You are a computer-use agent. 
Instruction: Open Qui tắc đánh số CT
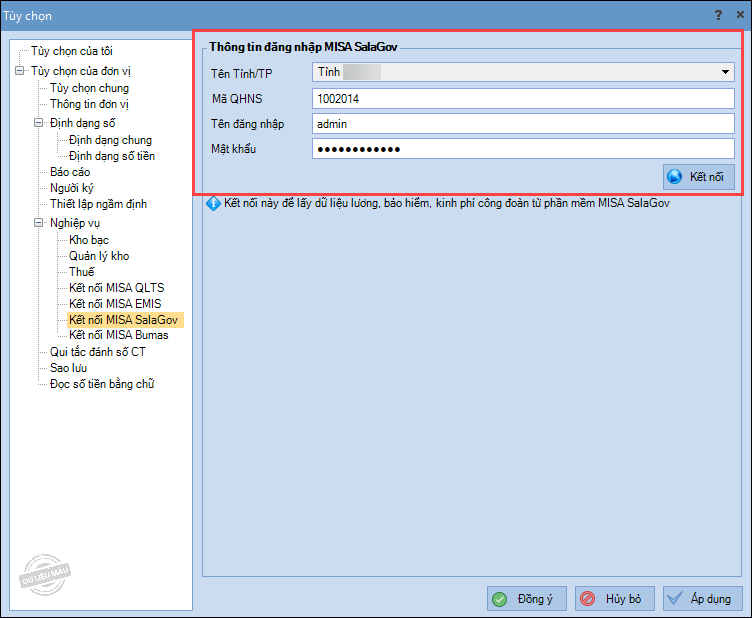(97, 352)
